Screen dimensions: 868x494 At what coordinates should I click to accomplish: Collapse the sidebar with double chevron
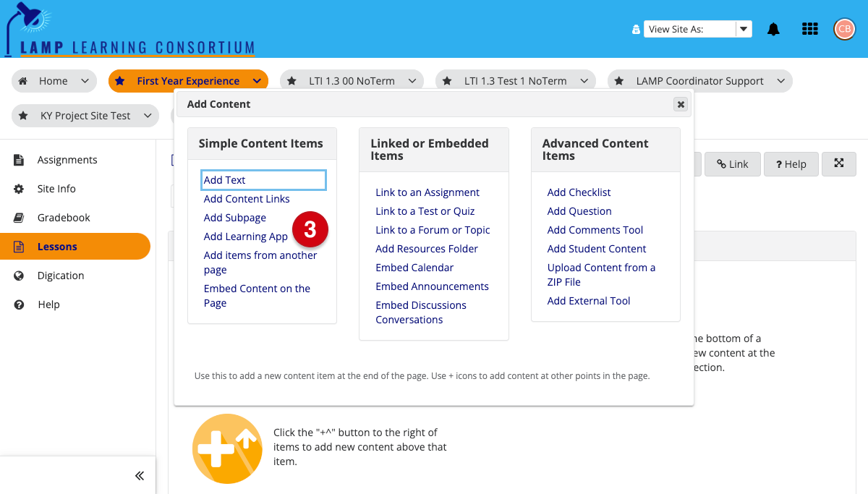click(140, 475)
